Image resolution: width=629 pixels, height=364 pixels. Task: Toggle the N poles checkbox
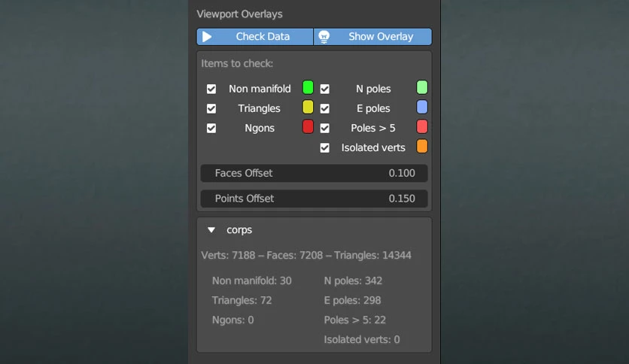pyautogui.click(x=325, y=89)
